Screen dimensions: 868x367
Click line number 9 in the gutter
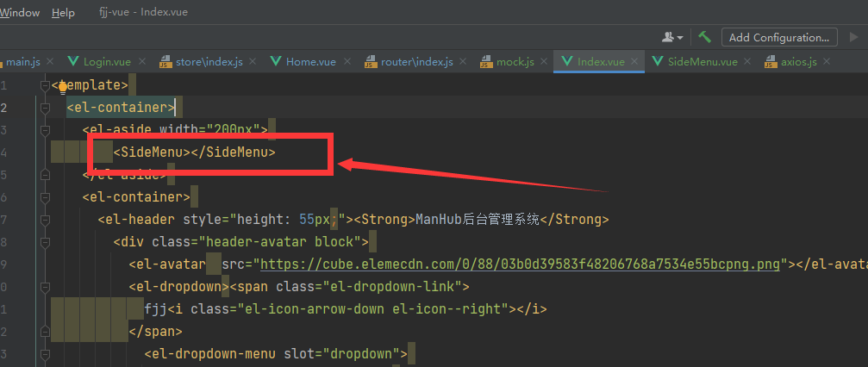click(3, 264)
